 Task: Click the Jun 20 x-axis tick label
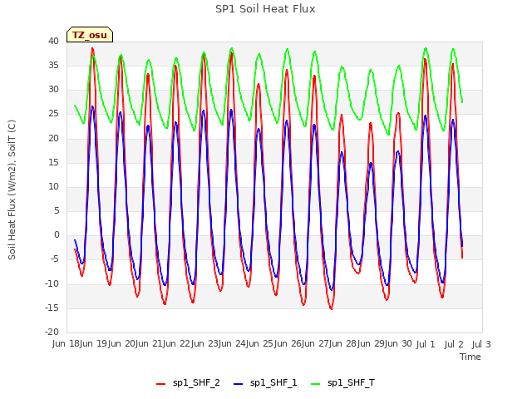122,344
